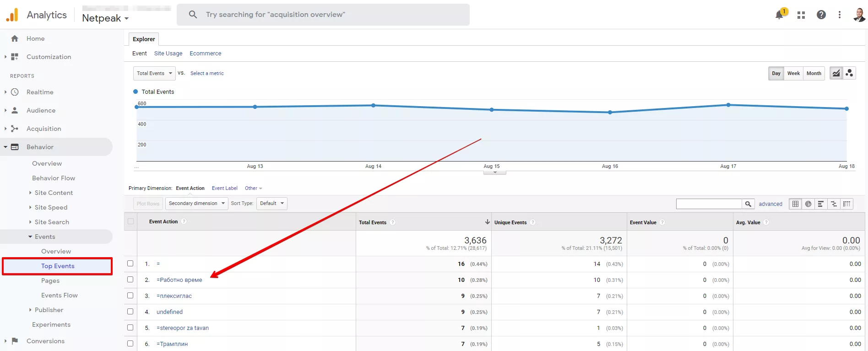Viewport: 868px width, 351px height.
Task: Click the Conversions flag icon
Action: click(x=15, y=341)
